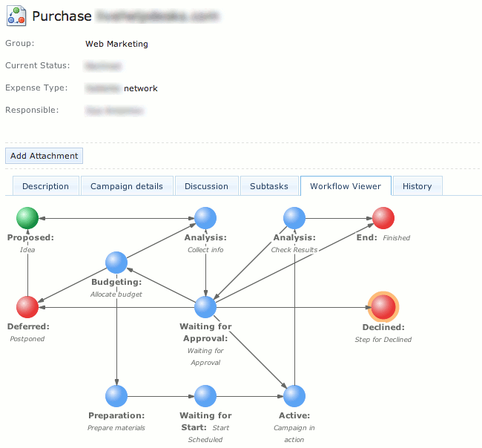The image size is (482, 448).
Task: Click the Purchase workflow icon beside the title
Action: (16, 16)
